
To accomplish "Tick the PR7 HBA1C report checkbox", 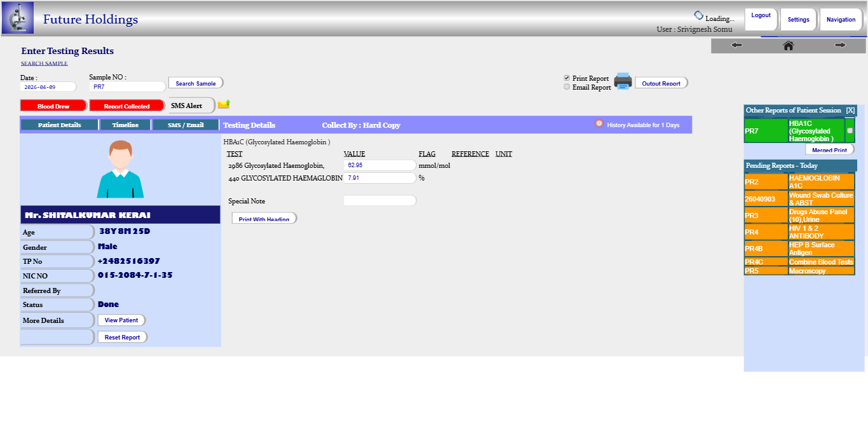I will pos(850,130).
